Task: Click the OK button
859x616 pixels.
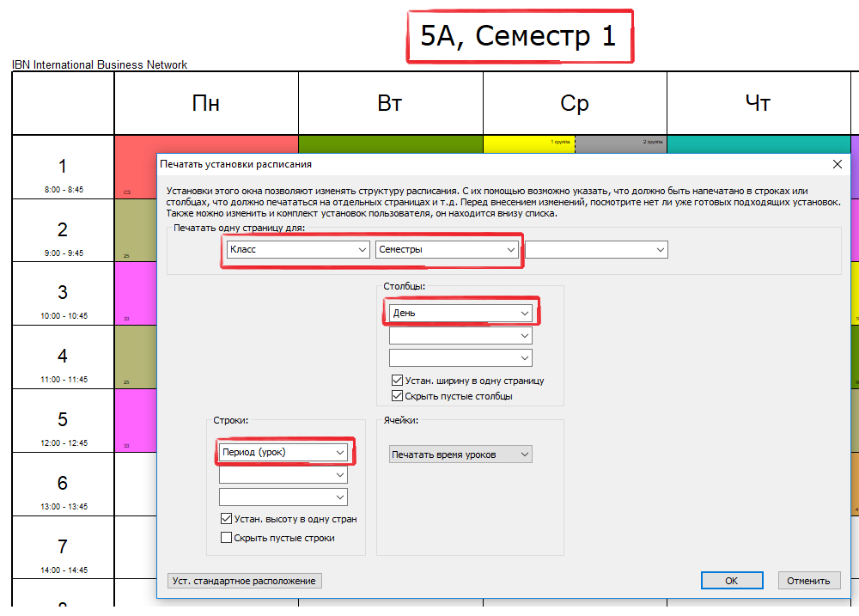Action: (731, 581)
